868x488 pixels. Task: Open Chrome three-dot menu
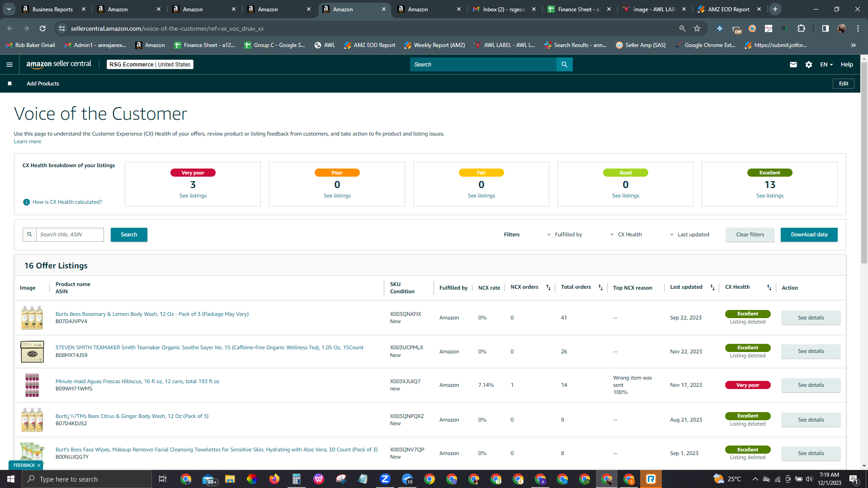[x=858, y=28]
